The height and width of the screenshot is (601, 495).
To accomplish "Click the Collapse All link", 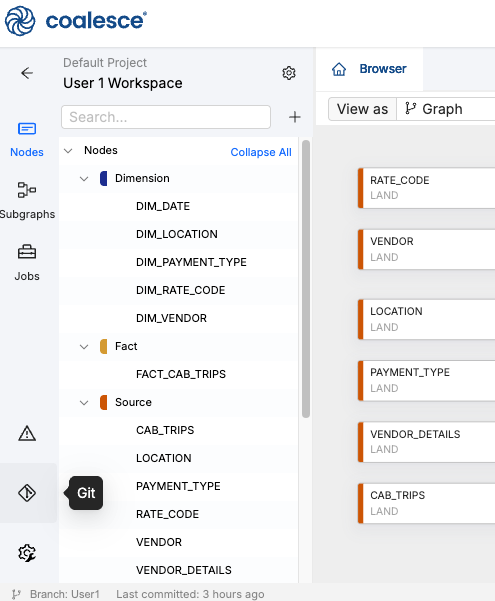I will point(261,152).
